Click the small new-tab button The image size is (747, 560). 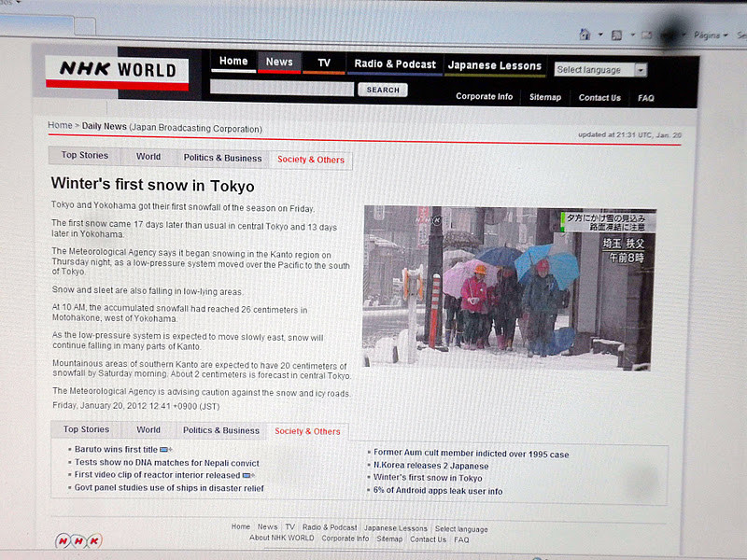[x=85, y=27]
